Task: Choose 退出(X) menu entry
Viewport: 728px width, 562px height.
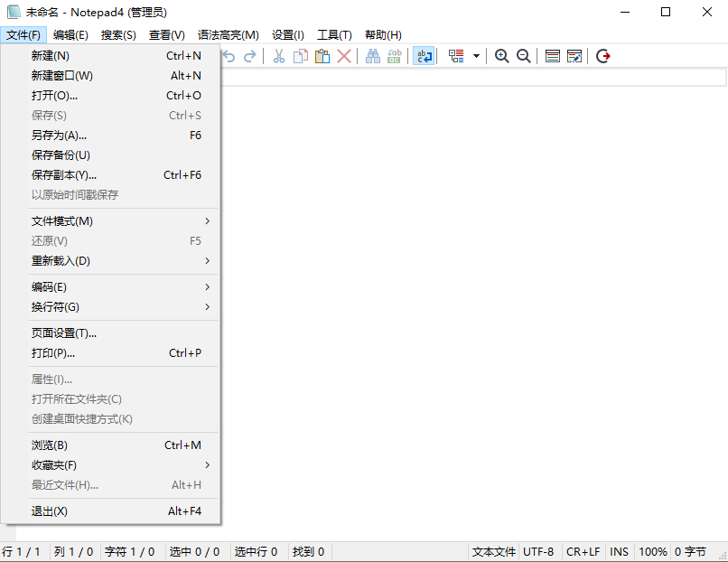Action: click(110, 510)
